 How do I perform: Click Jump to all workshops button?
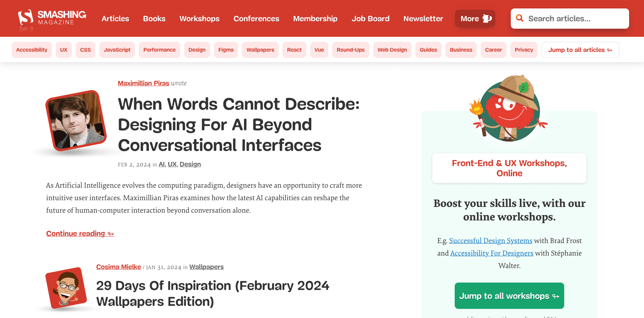tap(509, 296)
